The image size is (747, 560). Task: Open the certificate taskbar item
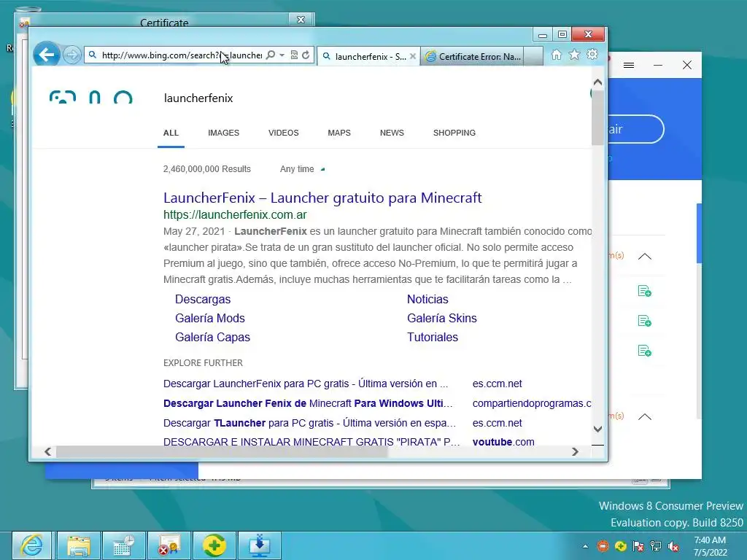pyautogui.click(x=169, y=545)
